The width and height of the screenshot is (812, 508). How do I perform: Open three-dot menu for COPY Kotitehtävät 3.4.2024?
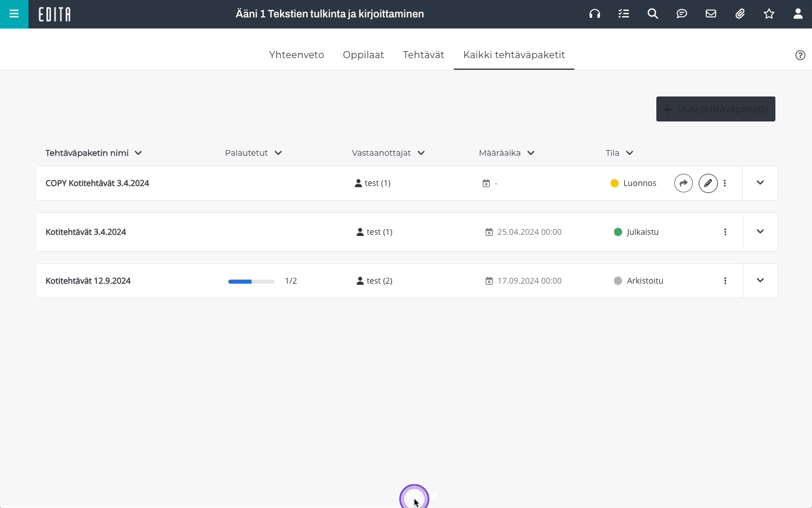click(x=725, y=183)
